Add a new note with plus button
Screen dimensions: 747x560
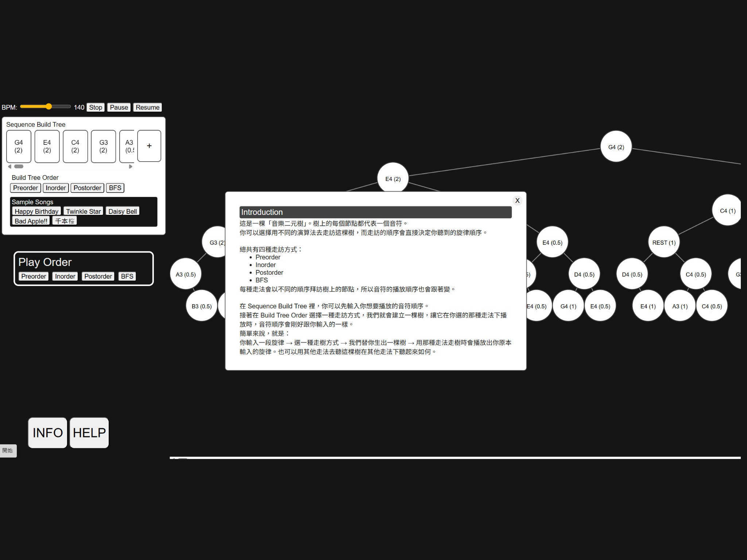point(149,146)
